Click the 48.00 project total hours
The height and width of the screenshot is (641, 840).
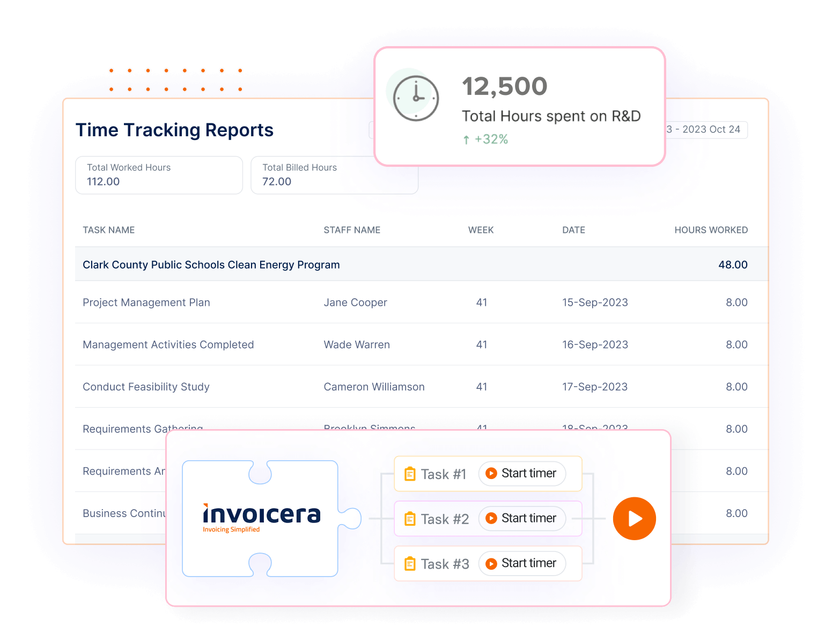pos(733,265)
